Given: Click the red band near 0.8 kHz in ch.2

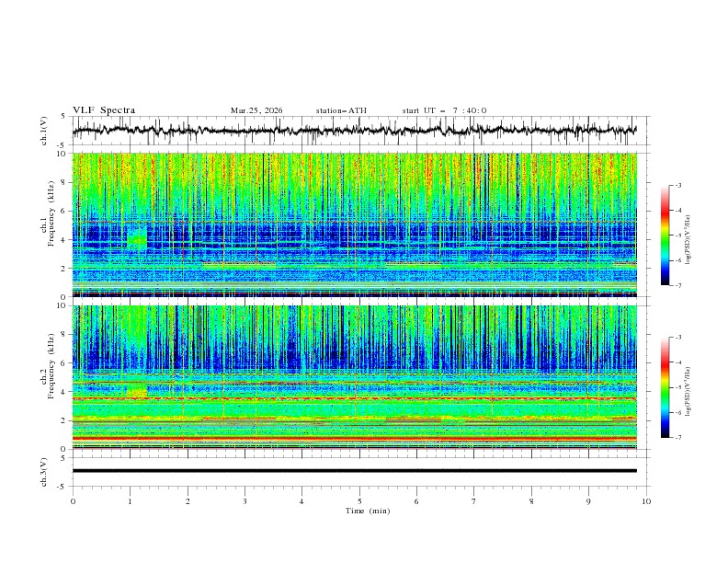Looking at the screenshot, I should (x=354, y=438).
